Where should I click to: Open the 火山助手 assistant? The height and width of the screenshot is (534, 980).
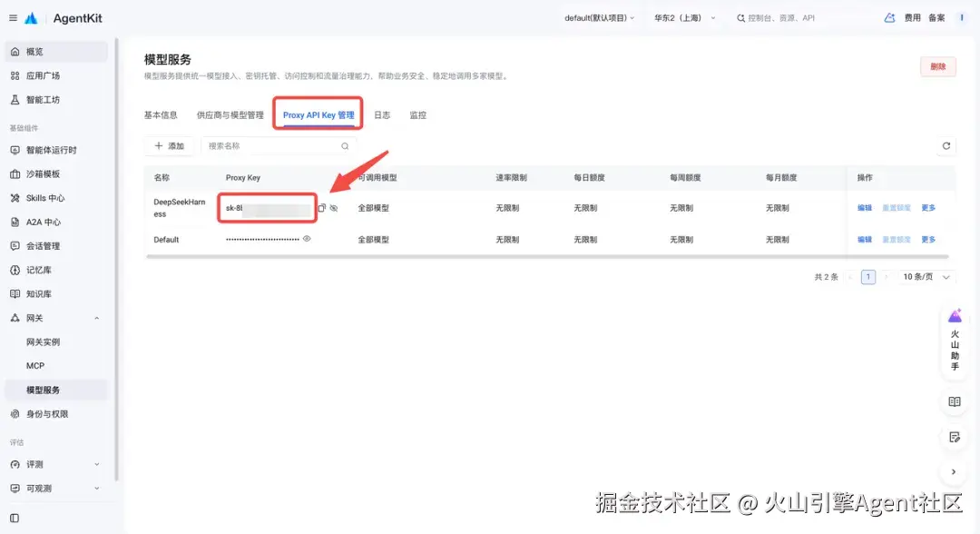tap(955, 341)
